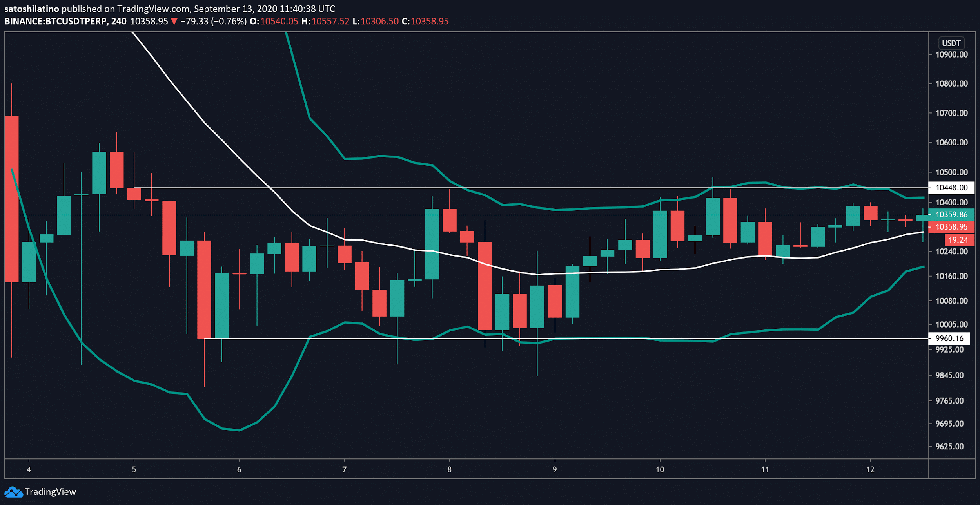The image size is (980, 505).
Task: Click the 10448.00 resistance price label
Action: 951,188
